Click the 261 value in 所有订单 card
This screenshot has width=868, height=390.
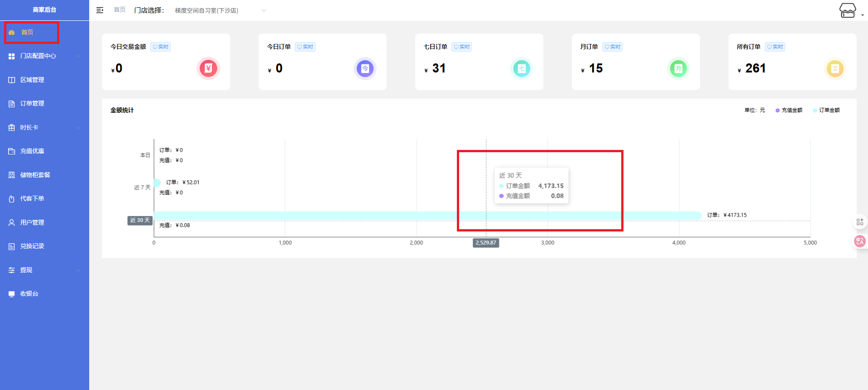(x=756, y=68)
